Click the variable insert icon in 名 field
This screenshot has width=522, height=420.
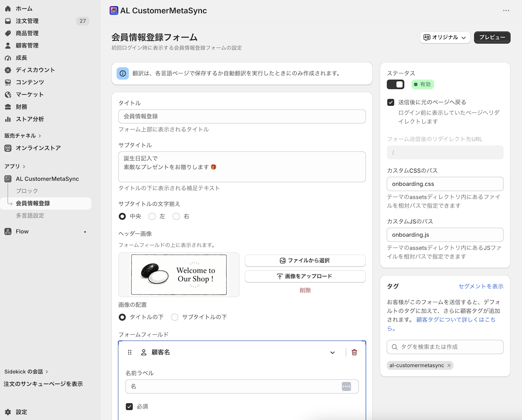pos(347,386)
